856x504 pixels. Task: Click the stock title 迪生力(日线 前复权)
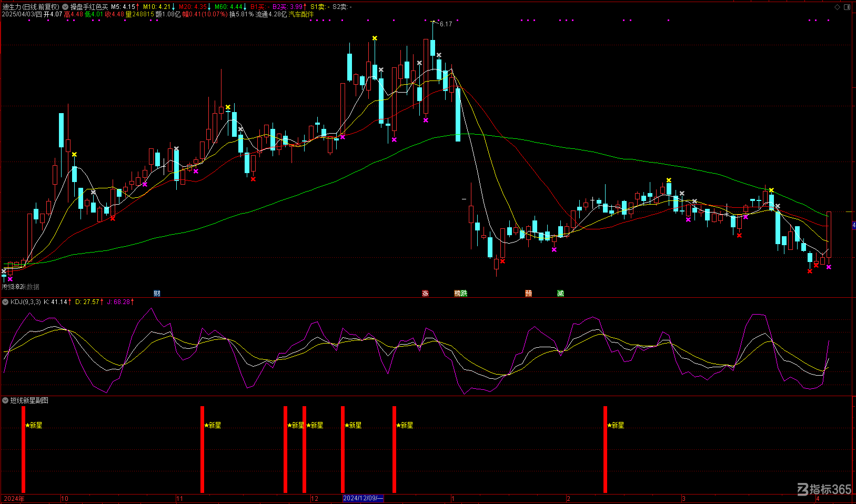click(x=31, y=7)
